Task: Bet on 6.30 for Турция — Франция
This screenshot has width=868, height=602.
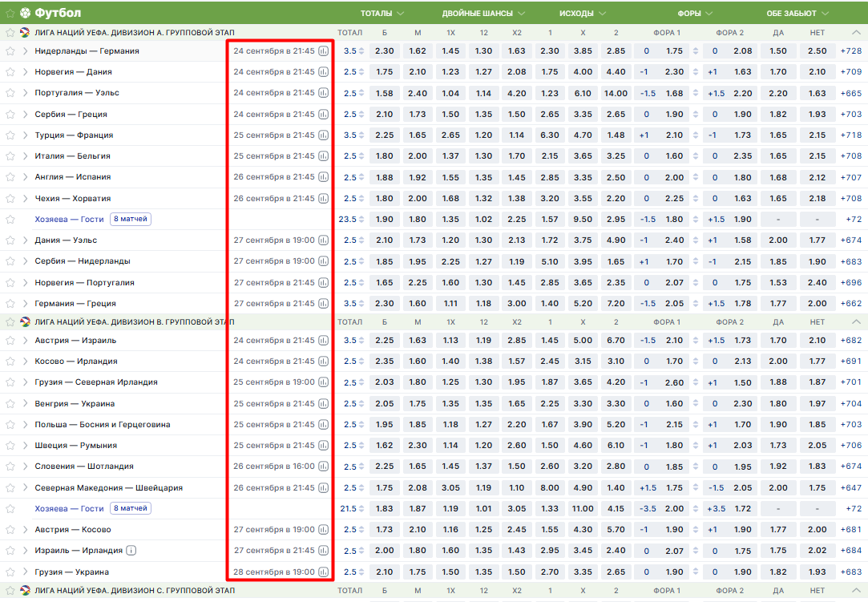Action: 550,135
